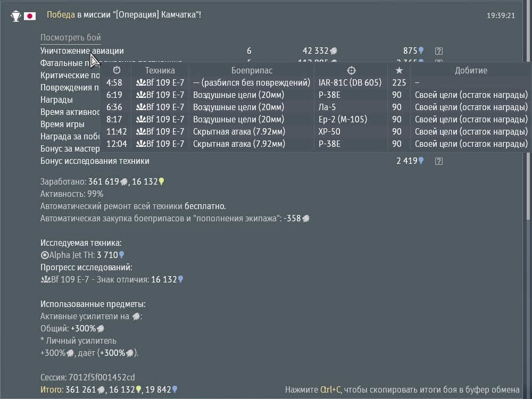Click the "Время игры" row label
532x399 pixels.
[62, 124]
